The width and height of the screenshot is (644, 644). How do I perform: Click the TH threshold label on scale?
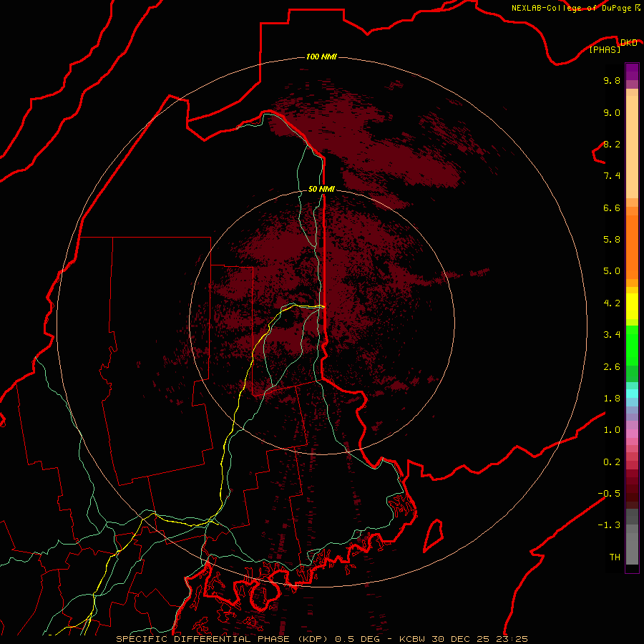tap(615, 557)
